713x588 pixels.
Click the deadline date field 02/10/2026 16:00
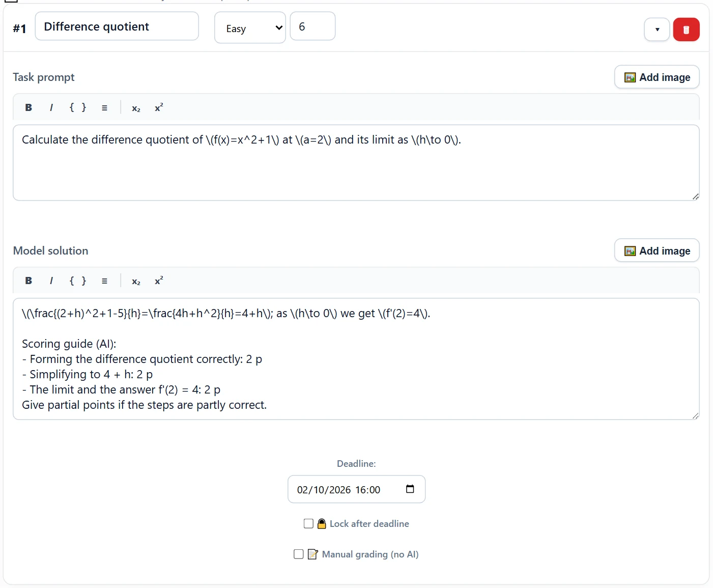click(356, 489)
